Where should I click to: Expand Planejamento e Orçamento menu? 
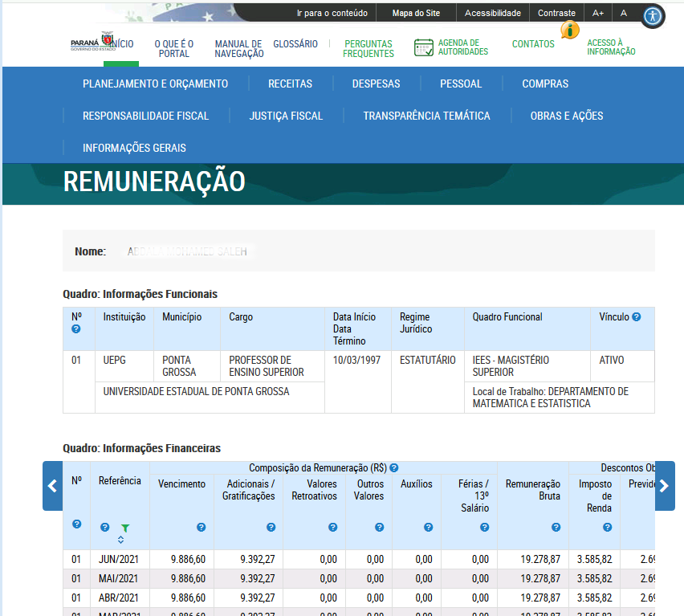155,84
